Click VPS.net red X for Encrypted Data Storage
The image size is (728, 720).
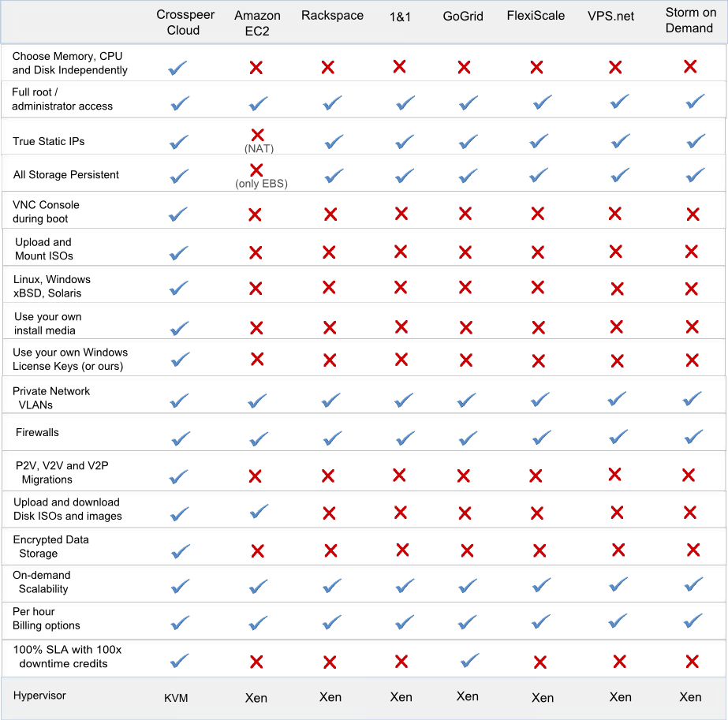tap(618, 550)
